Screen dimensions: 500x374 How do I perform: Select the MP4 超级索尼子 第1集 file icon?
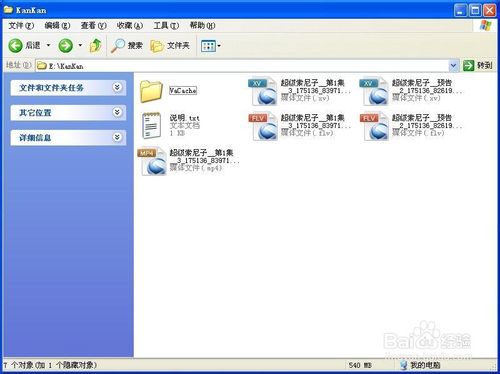coord(152,161)
